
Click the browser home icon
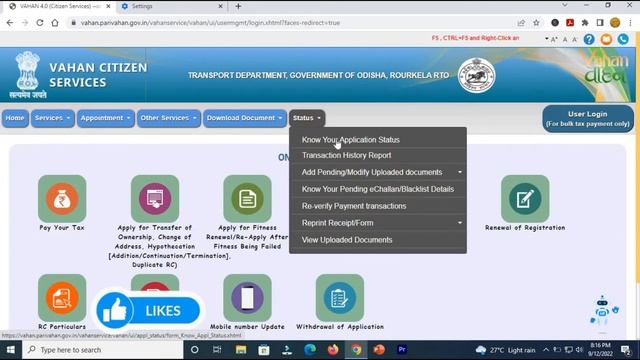[x=55, y=23]
